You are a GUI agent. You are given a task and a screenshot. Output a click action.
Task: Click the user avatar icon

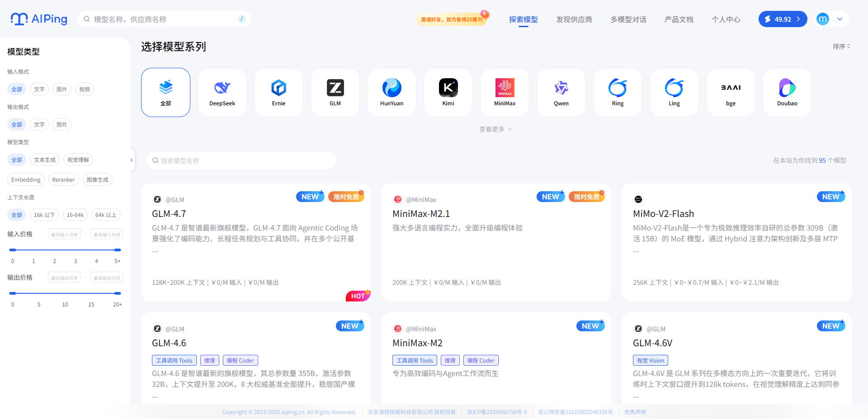coord(823,19)
